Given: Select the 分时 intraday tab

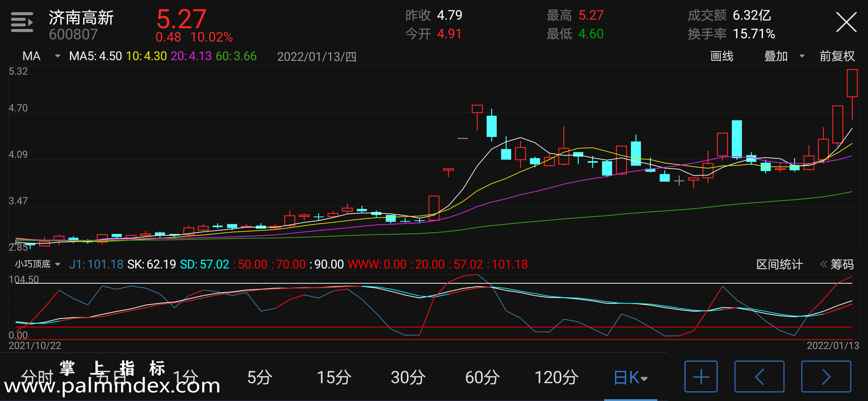Looking at the screenshot, I should tap(37, 377).
